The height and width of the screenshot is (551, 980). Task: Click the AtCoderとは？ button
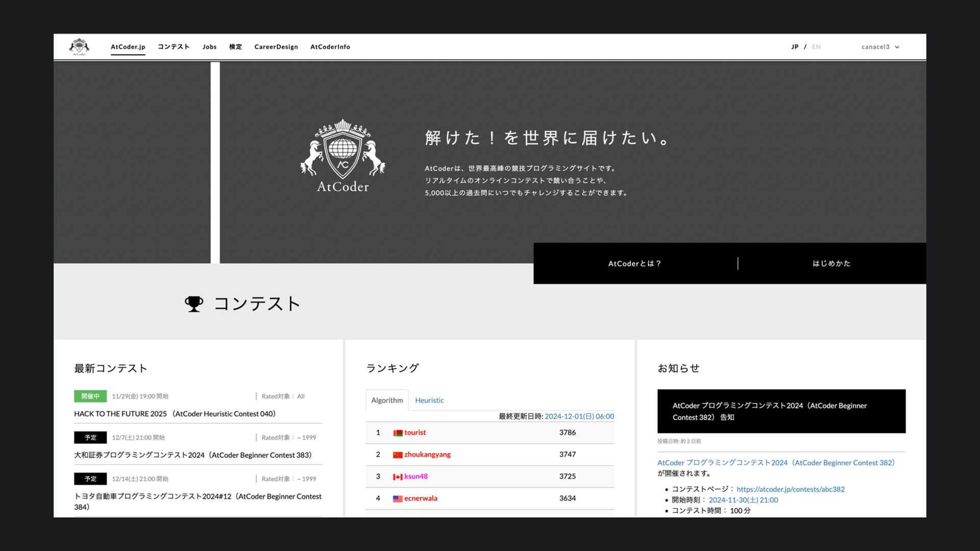pos(634,264)
